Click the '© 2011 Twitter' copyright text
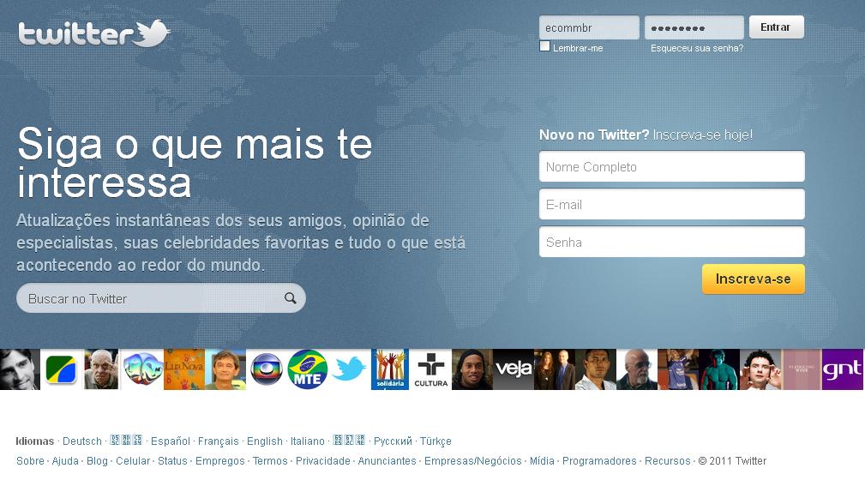This screenshot has width=865, height=504. click(733, 461)
